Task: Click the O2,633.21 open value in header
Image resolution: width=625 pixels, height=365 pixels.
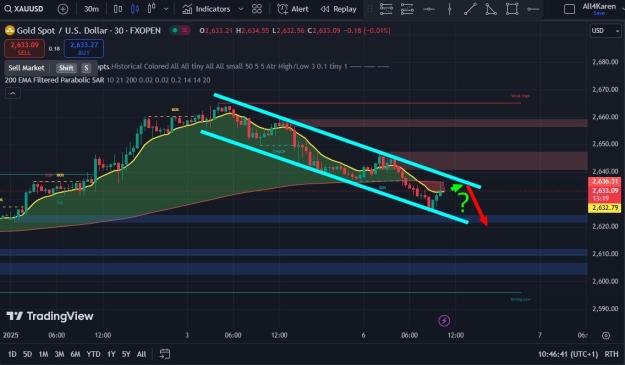Action: click(x=216, y=31)
